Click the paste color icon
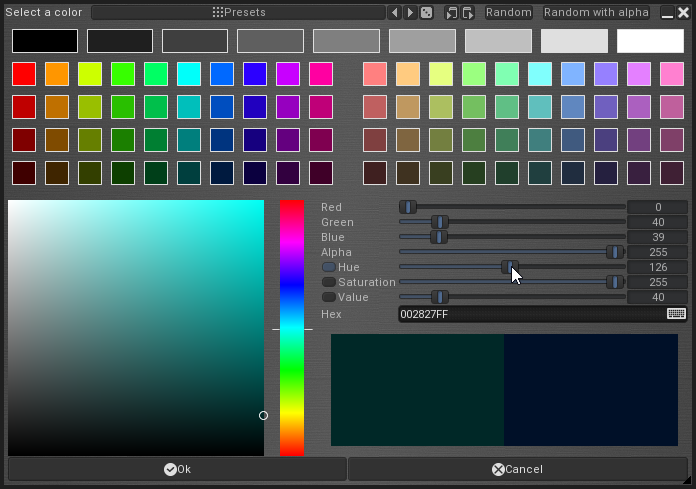 468,13
